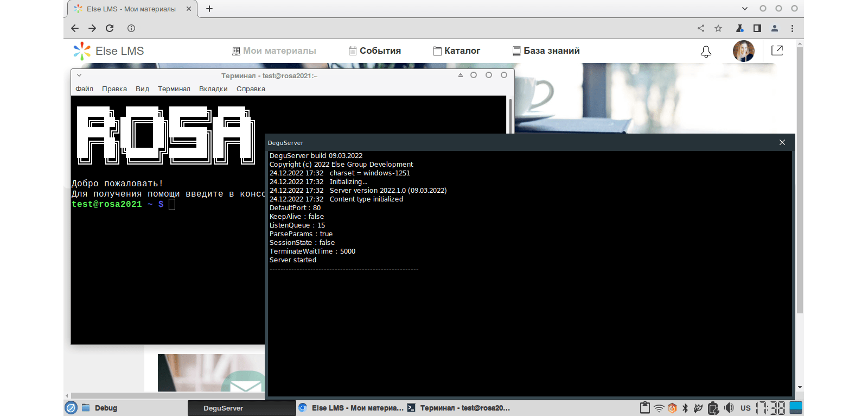Open a new browser tab

209,9
